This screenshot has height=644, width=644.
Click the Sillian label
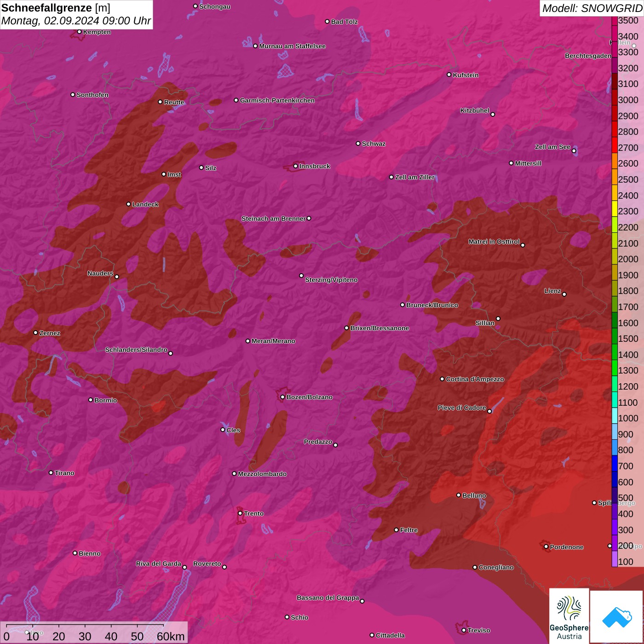(x=485, y=323)
